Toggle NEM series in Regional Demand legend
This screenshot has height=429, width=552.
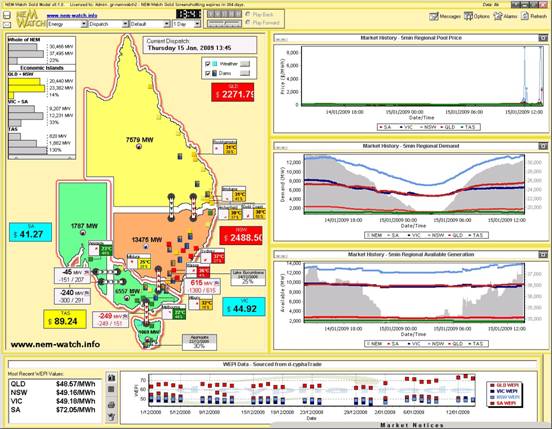coord(375,235)
